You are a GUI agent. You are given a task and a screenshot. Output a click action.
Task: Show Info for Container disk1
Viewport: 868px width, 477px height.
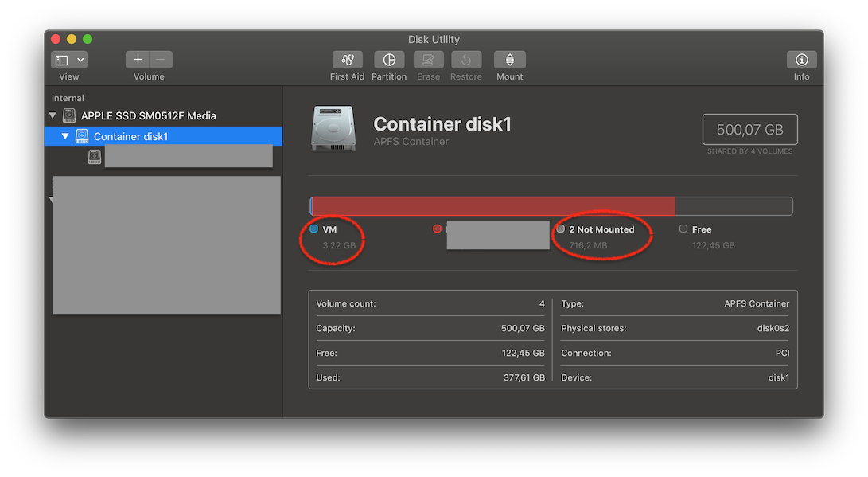801,60
